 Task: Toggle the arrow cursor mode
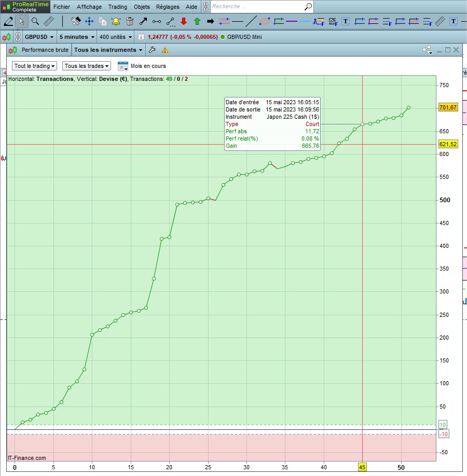click(22, 21)
